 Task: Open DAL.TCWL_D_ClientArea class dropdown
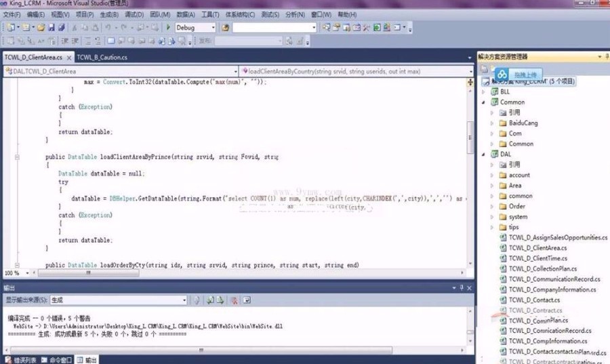235,72
